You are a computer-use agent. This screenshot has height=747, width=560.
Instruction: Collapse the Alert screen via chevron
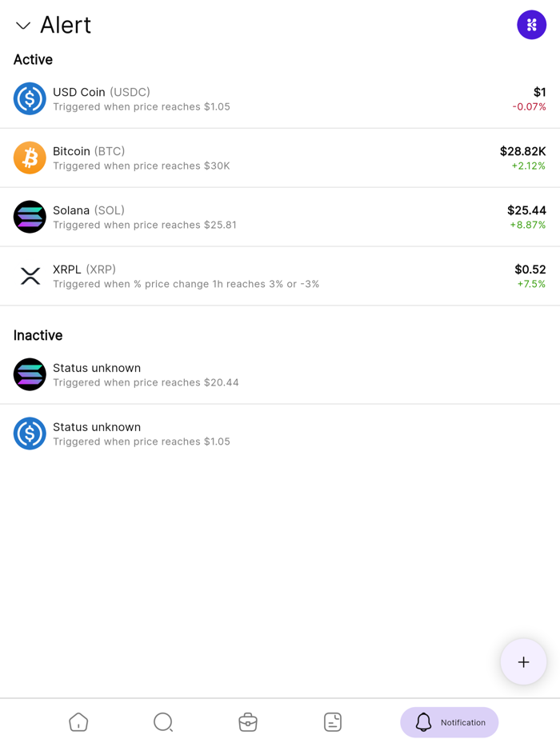click(22, 26)
